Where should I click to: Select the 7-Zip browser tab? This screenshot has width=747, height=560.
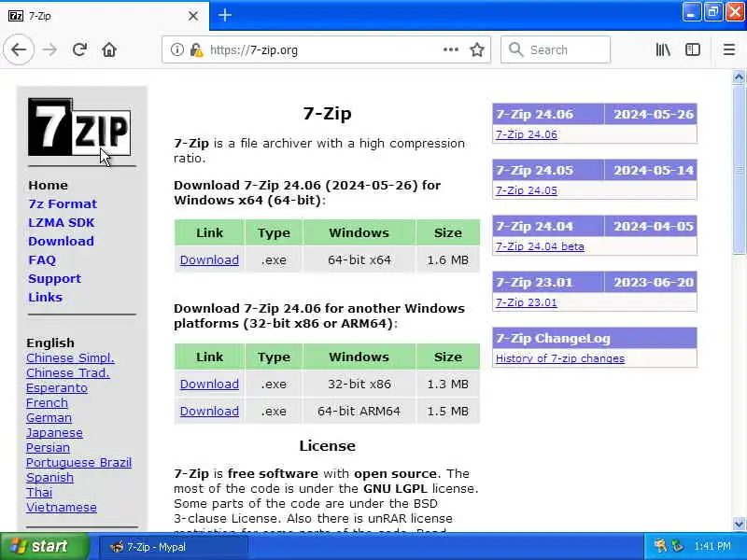(104, 16)
